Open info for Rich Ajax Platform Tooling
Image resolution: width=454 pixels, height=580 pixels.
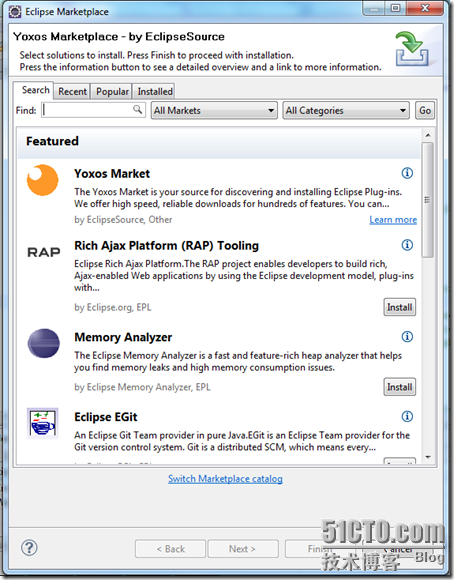click(407, 245)
